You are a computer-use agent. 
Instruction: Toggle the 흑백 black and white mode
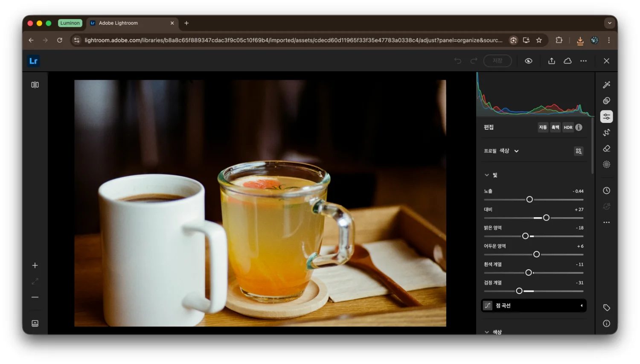[555, 127]
